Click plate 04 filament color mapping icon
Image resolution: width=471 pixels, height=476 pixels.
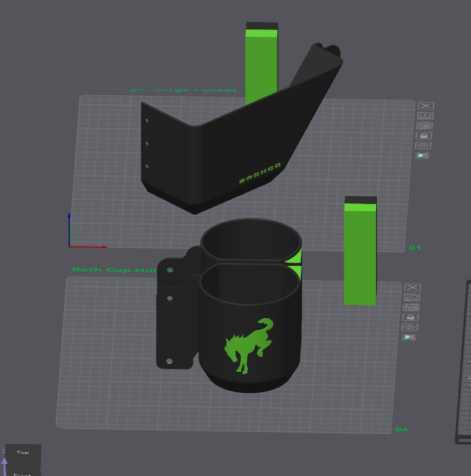(409, 337)
